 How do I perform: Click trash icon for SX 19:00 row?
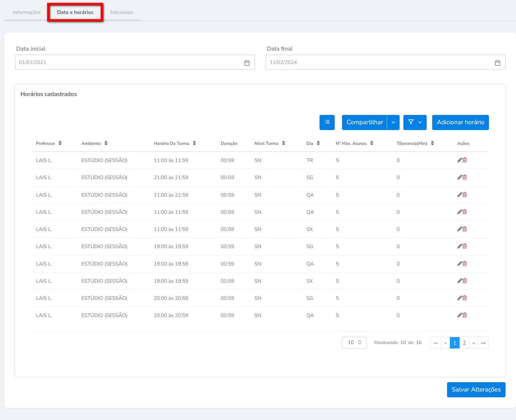465,281
